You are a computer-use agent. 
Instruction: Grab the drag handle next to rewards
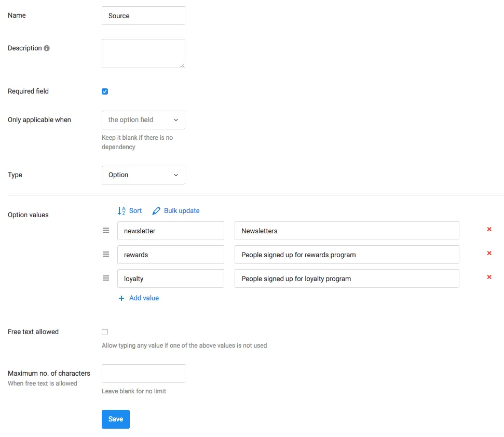pyautogui.click(x=106, y=254)
